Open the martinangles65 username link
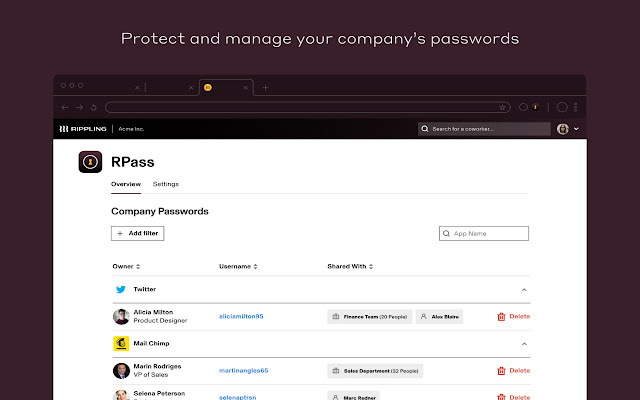Screen dimensions: 640x400 pos(243,371)
